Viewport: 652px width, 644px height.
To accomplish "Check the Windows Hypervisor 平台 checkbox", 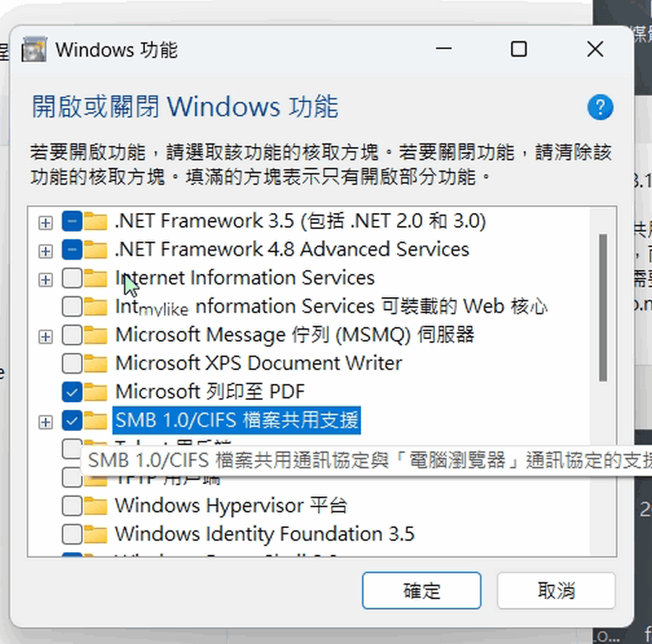I will 72,506.
